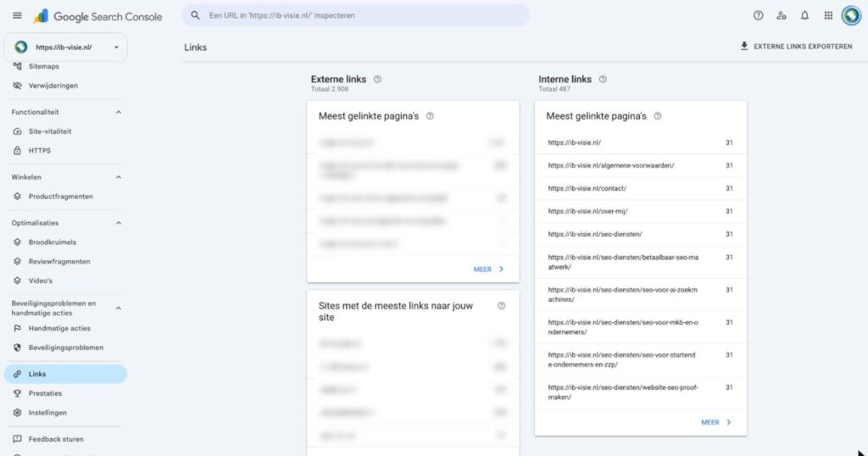This screenshot has height=456, width=868.
Task: Collapse the Optimalisaties section
Action: [118, 222]
